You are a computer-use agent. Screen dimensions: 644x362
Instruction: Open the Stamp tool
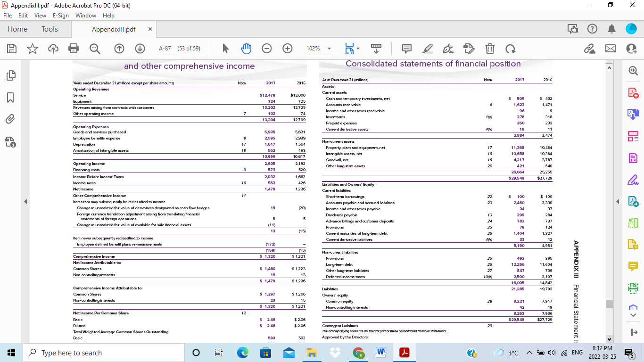coord(469,48)
